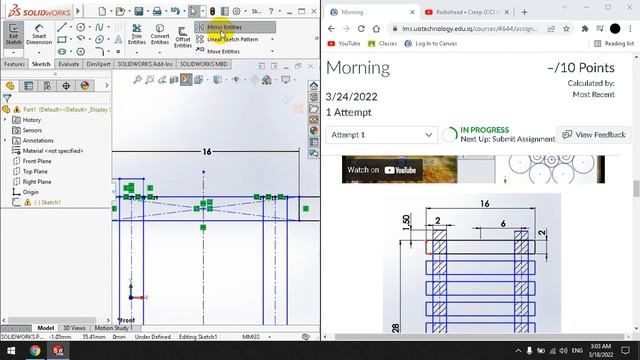Open the DisplayManager tab icon
This screenshot has height=360, width=640.
pos(85,86)
